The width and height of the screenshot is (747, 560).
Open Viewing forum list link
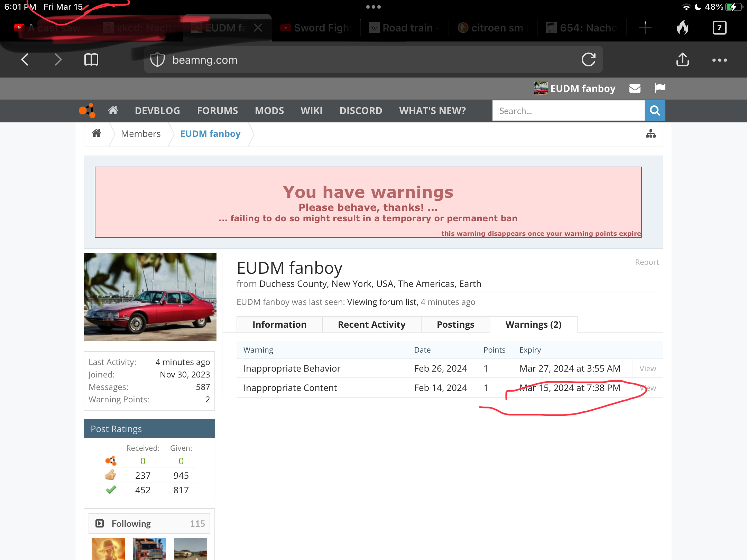pos(382,302)
